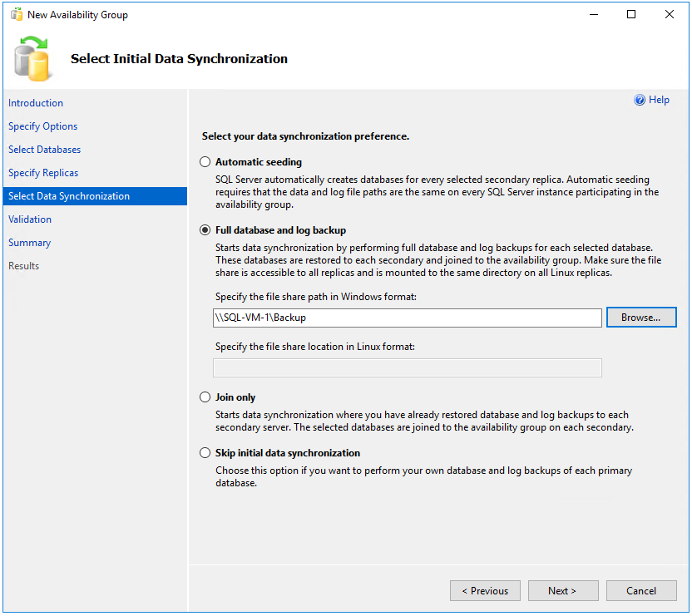This screenshot has width=692, height=616.
Task: Select the Full database and log backup option
Action: pyautogui.click(x=205, y=229)
